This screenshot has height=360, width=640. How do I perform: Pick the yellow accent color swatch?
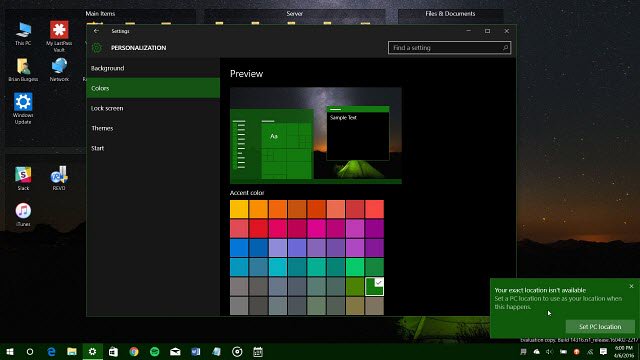point(239,209)
